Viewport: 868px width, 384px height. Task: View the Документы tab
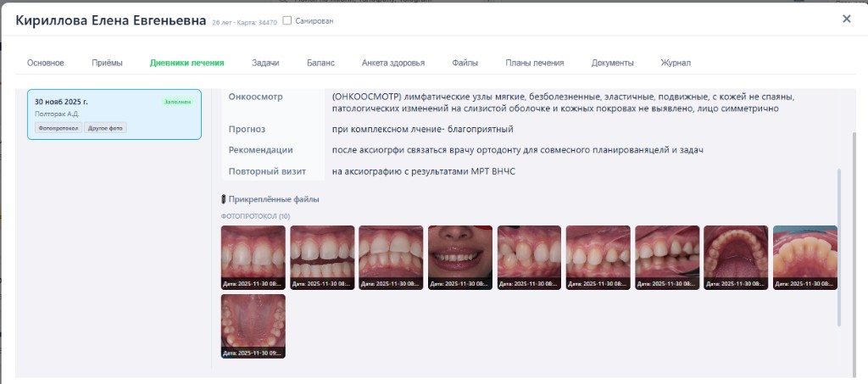click(x=612, y=63)
